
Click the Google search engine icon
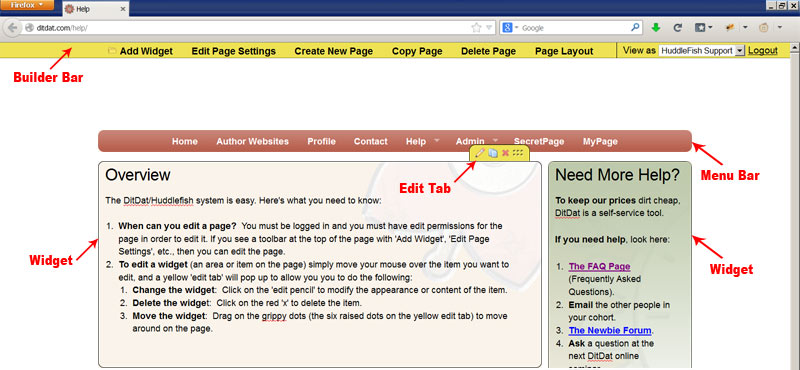click(x=507, y=28)
